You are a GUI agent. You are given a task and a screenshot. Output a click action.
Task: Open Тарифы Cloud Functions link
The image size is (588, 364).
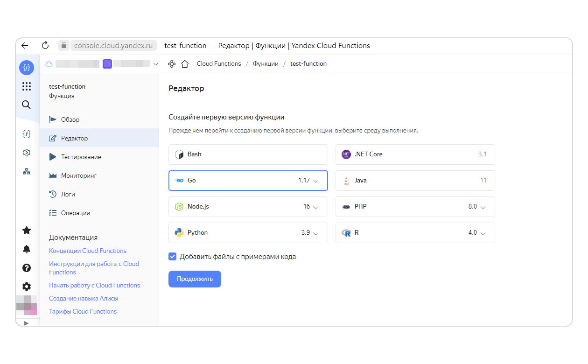click(83, 312)
